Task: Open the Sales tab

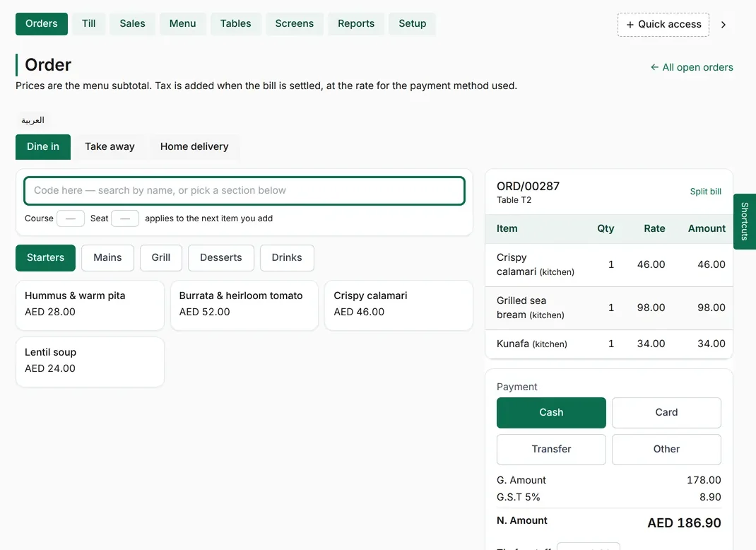Action: 133,23
